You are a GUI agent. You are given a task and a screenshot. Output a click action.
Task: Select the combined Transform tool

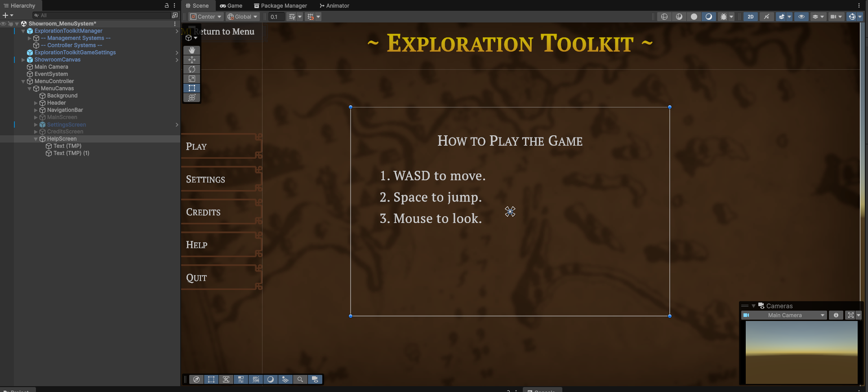(x=191, y=98)
